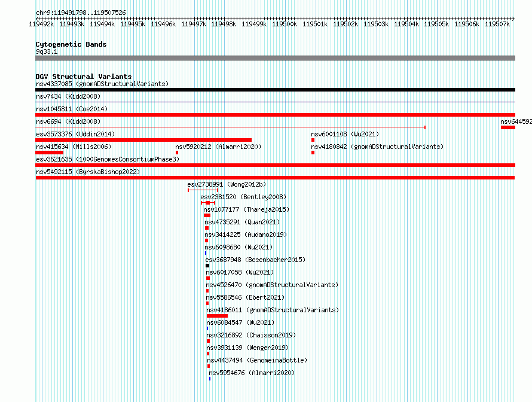Click the nsv4337085 gnomADStructuralVariants label

[102, 84]
